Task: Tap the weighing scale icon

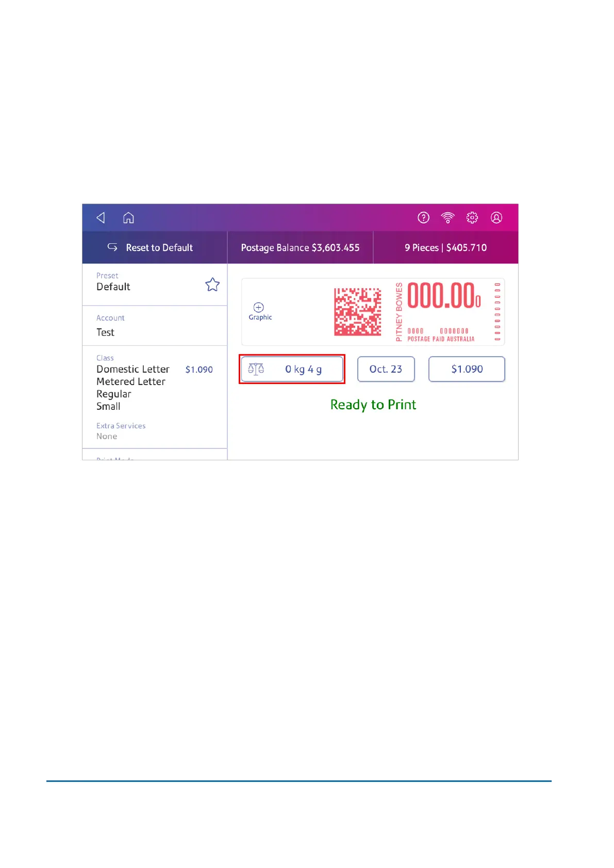Action: tap(256, 369)
